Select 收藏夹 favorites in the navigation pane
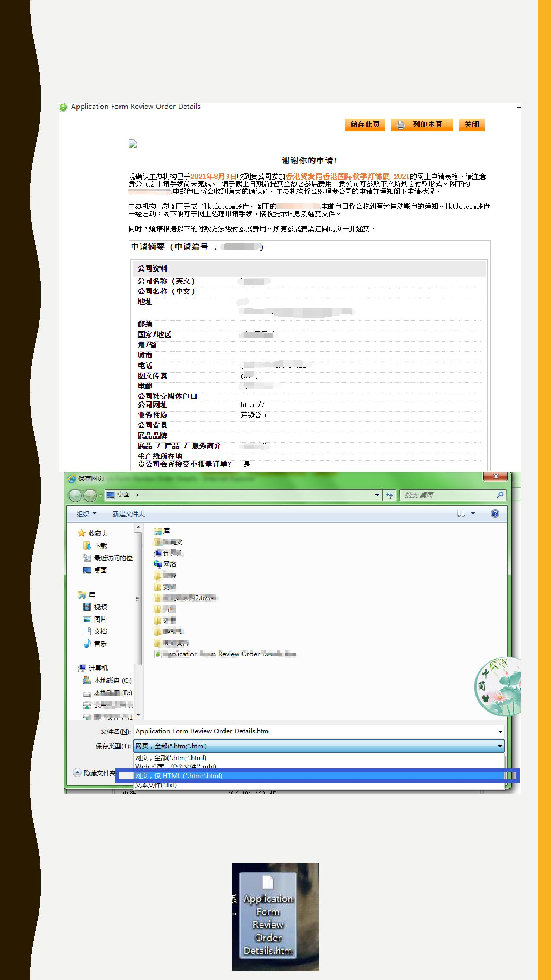 click(x=93, y=533)
